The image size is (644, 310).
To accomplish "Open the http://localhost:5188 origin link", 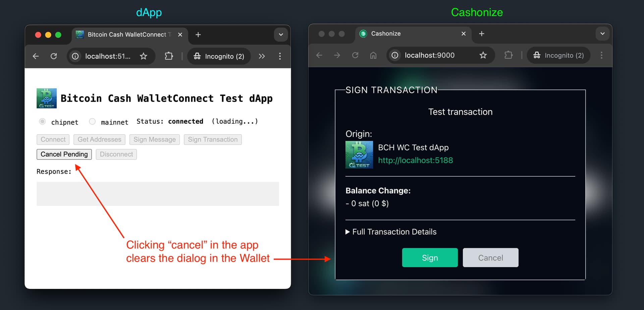I will [x=415, y=160].
